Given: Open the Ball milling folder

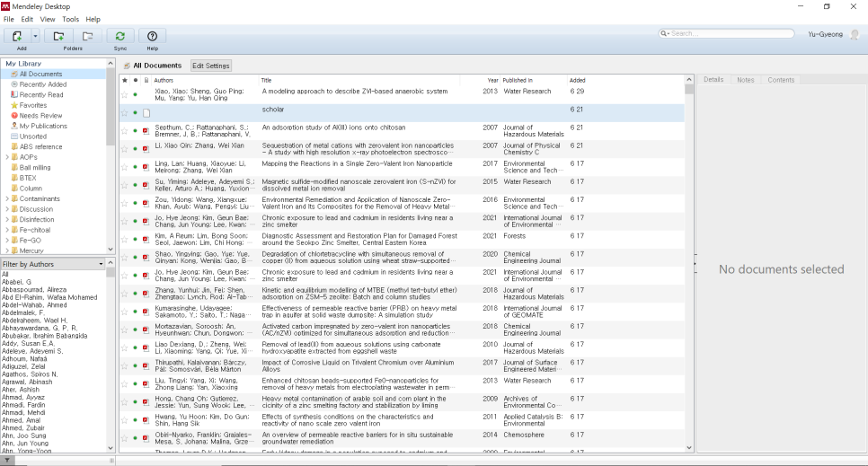Looking at the screenshot, I should click(35, 167).
